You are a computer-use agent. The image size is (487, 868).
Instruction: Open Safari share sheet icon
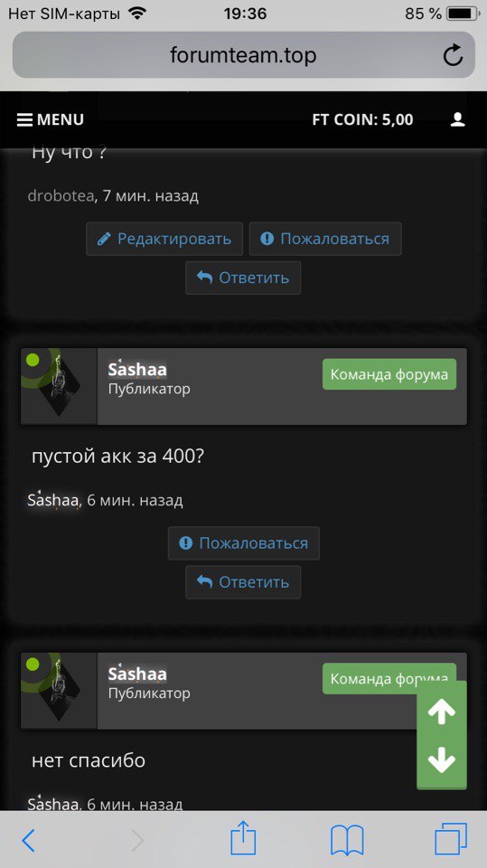pos(244,838)
